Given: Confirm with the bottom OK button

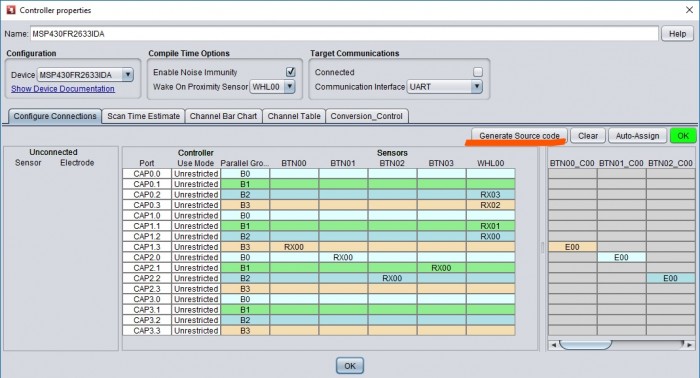Looking at the screenshot, I should pyautogui.click(x=350, y=366).
